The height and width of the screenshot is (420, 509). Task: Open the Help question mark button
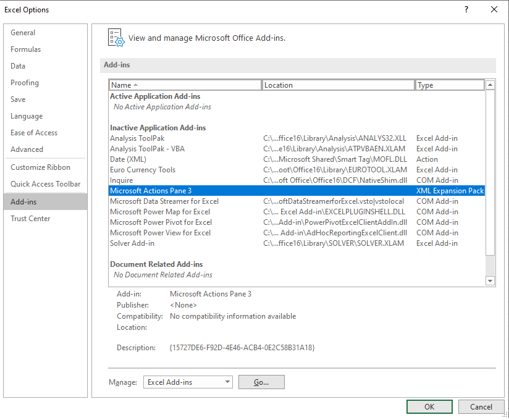click(x=466, y=9)
